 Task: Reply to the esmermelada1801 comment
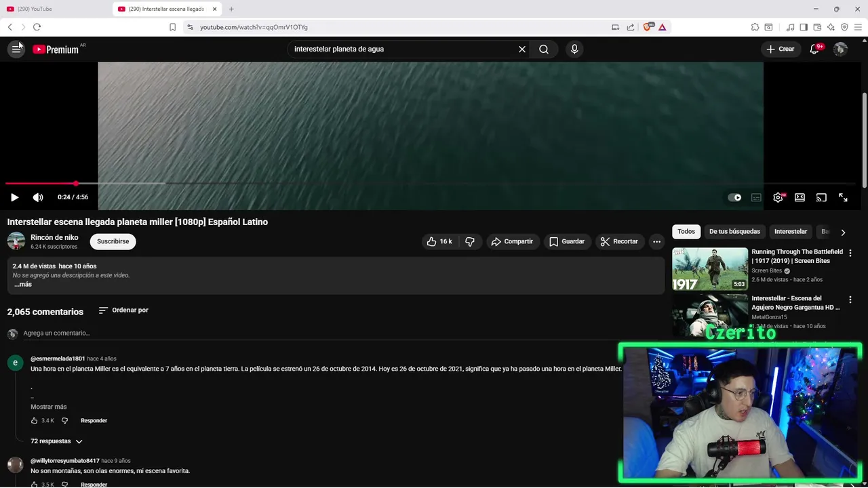tap(94, 421)
